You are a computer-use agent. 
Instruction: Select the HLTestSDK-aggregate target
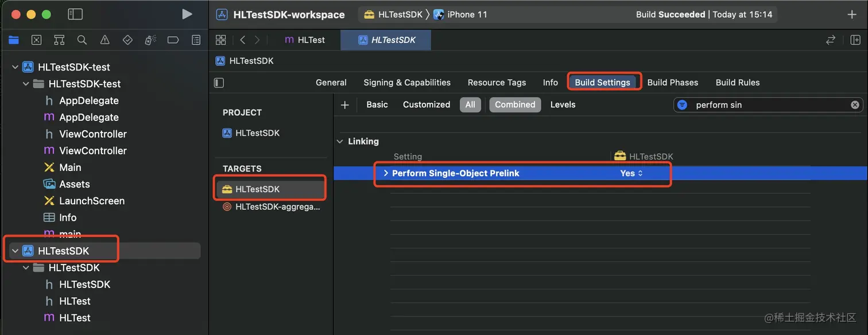point(271,207)
